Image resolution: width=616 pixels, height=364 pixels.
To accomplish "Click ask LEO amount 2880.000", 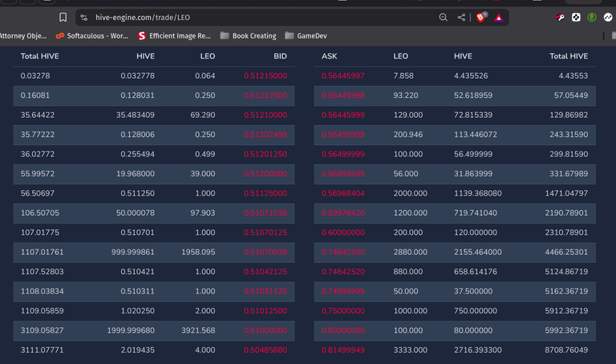I will [410, 252].
